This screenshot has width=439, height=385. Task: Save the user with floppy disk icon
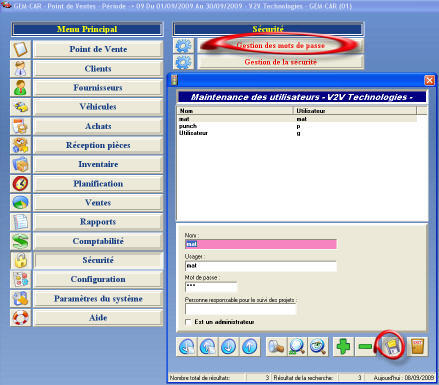coord(392,347)
